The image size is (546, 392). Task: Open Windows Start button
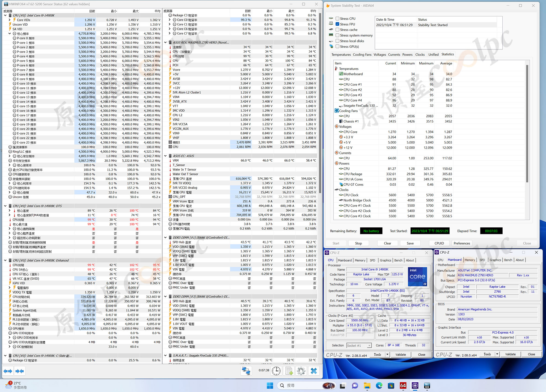(270, 385)
